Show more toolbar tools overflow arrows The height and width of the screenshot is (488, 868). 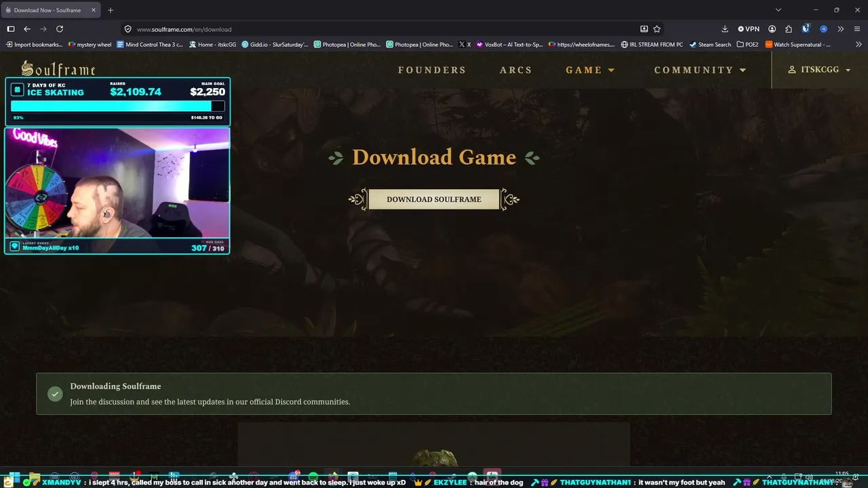click(841, 29)
